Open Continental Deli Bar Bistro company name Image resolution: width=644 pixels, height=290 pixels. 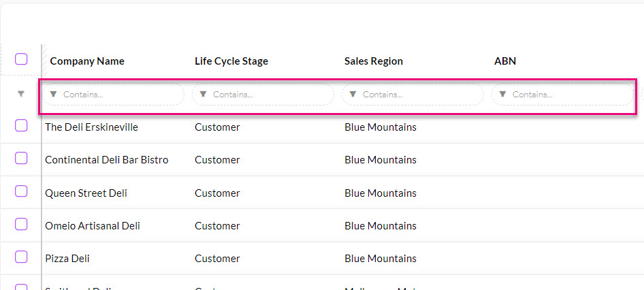[107, 160]
